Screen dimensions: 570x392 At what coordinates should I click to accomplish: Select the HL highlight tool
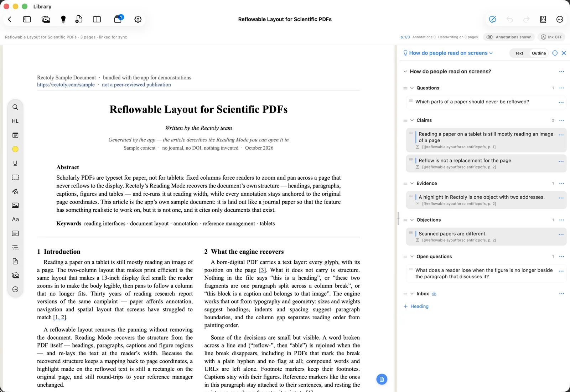point(15,121)
